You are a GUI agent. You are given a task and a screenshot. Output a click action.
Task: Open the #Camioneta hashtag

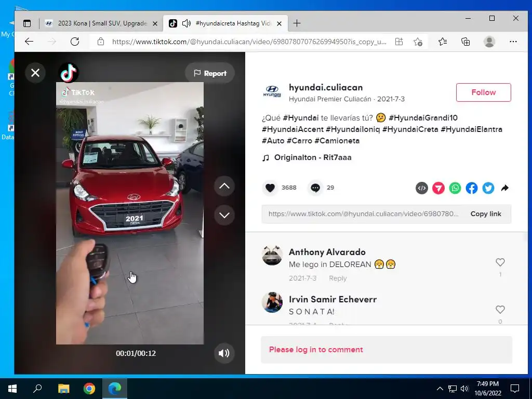pos(337,140)
